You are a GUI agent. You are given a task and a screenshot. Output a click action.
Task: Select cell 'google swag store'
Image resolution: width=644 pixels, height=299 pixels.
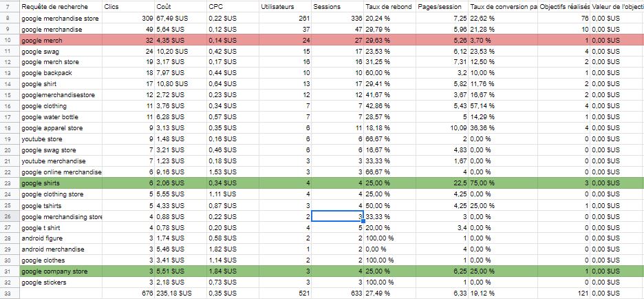click(61, 150)
